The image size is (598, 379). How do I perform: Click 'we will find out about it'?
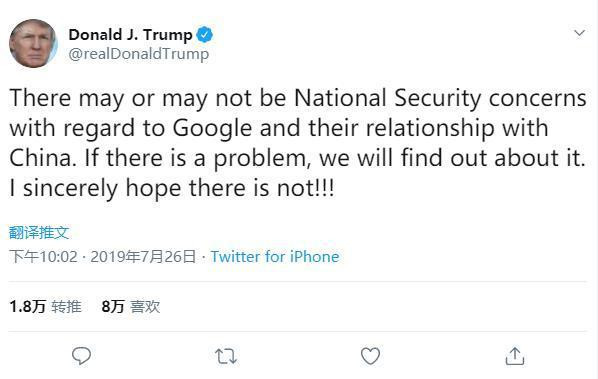click(x=452, y=158)
